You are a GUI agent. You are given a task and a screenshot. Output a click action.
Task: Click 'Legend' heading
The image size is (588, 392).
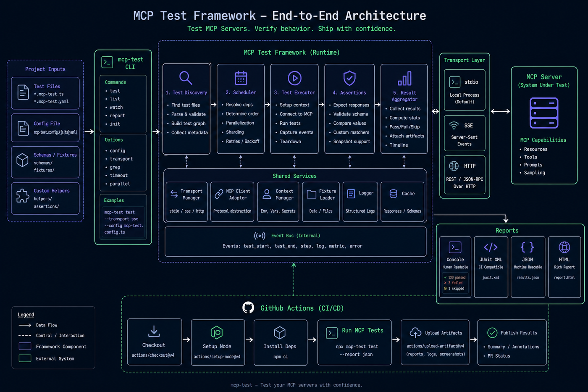26,315
